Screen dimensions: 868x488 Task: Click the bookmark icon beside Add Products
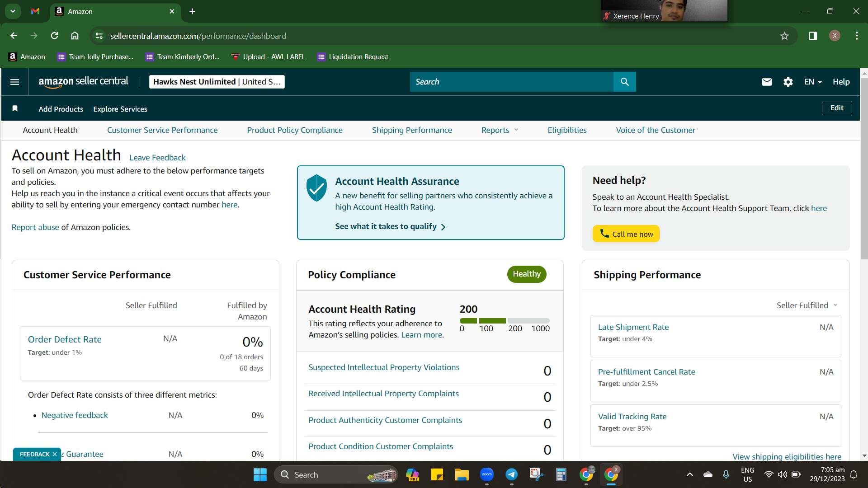tap(15, 108)
